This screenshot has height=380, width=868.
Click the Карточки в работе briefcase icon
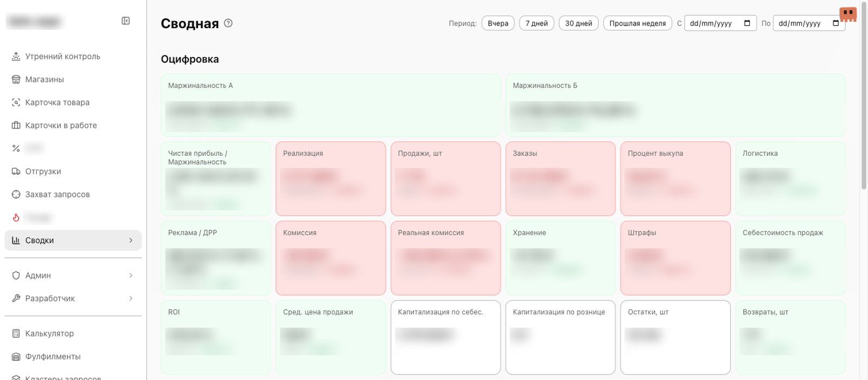(16, 125)
